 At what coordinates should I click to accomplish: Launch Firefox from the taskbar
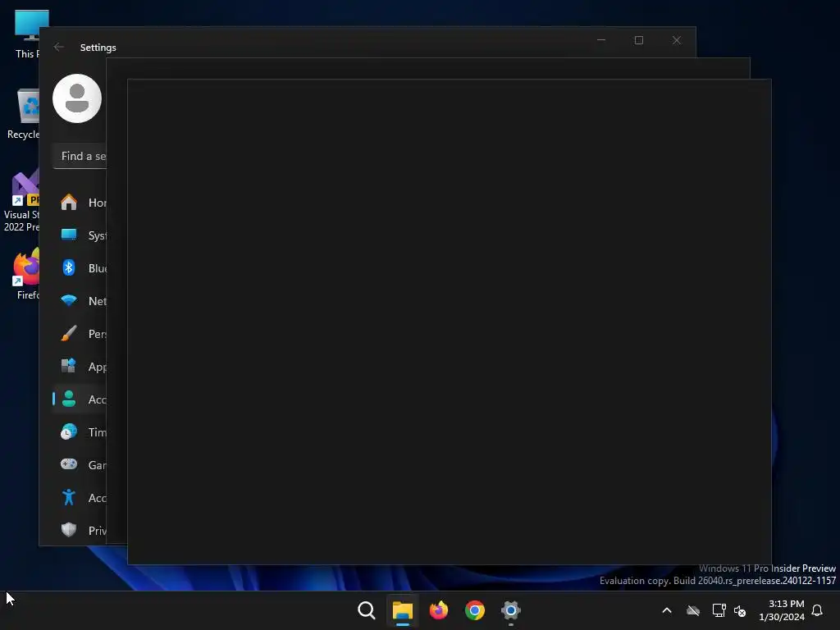pyautogui.click(x=439, y=610)
